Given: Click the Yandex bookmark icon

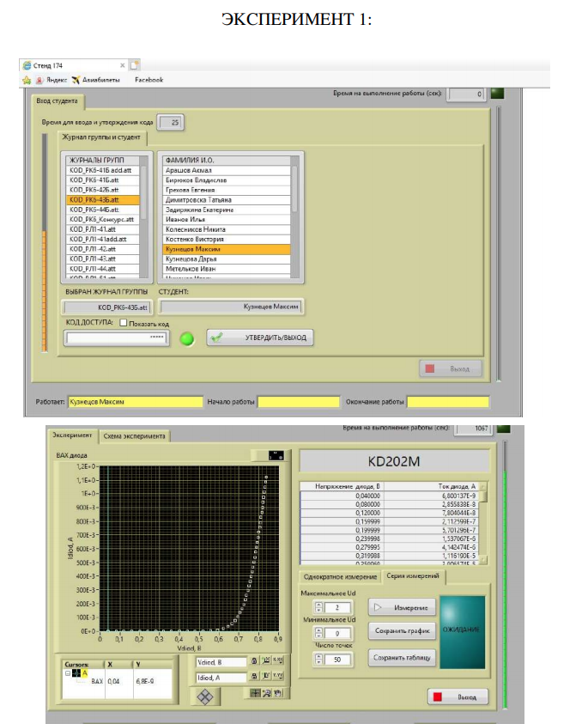Looking at the screenshot, I should (x=26, y=80).
